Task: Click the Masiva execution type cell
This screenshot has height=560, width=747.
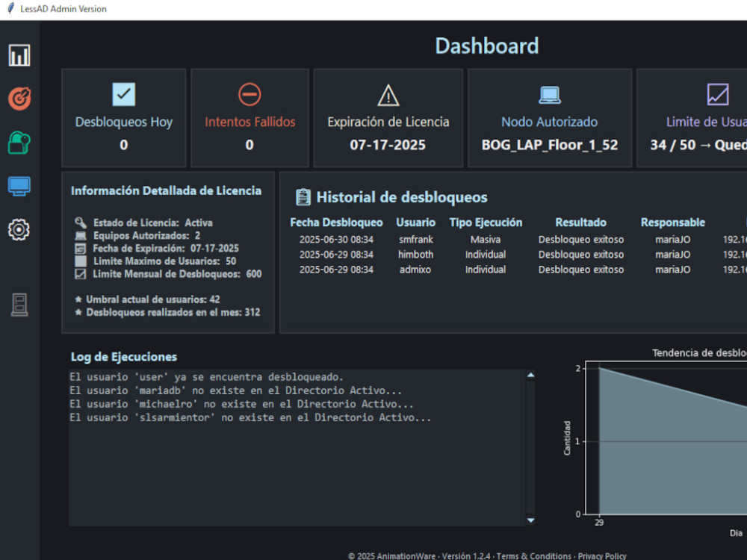Action: tap(486, 240)
